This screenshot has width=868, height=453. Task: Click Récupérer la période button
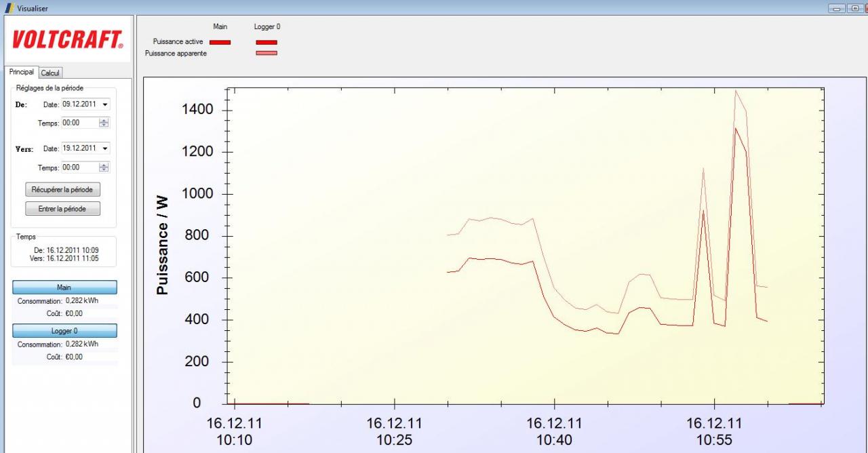pos(62,189)
